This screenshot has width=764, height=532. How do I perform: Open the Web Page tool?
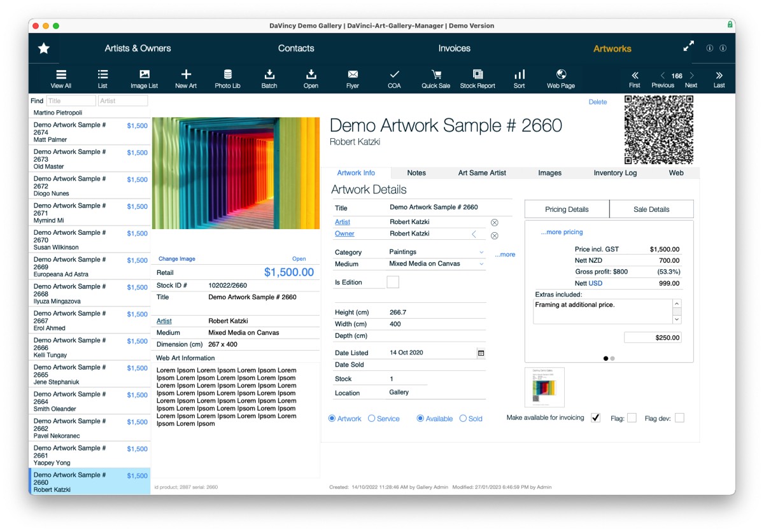click(x=560, y=78)
